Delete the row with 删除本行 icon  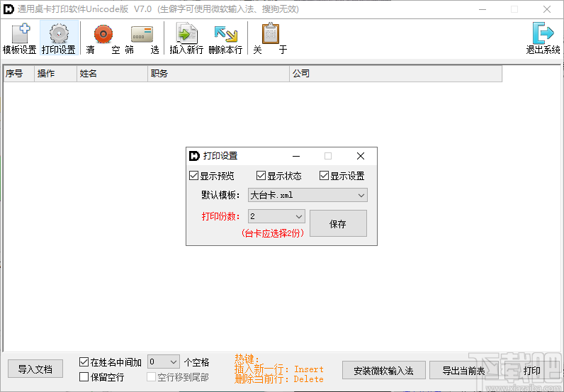pyautogui.click(x=225, y=38)
